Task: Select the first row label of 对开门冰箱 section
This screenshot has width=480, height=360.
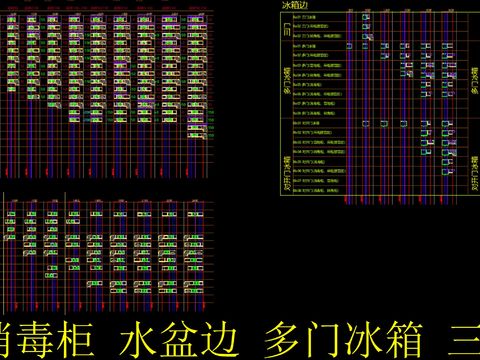Action: coord(306,123)
